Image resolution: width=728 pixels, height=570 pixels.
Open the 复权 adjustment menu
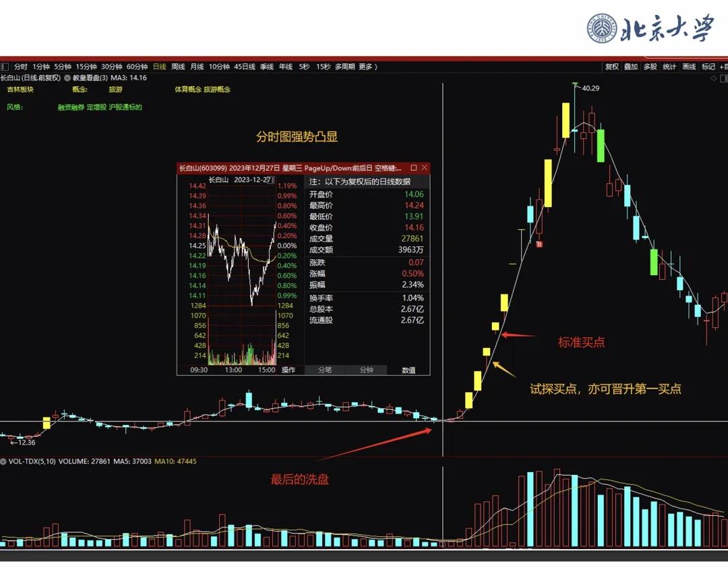(x=612, y=67)
